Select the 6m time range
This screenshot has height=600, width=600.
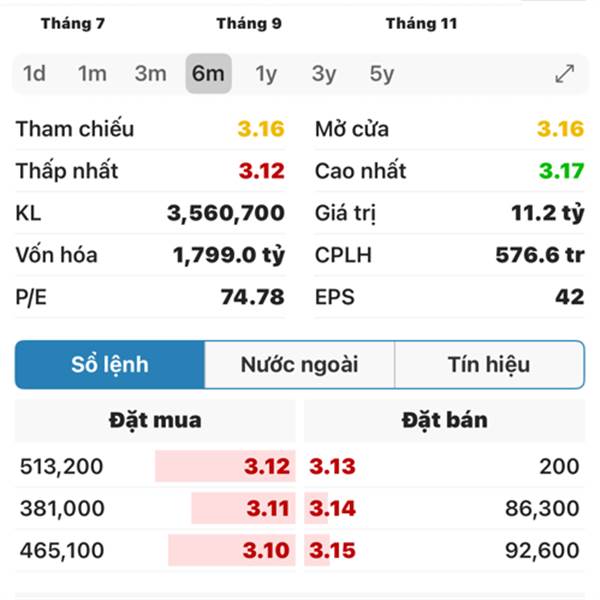(x=209, y=73)
